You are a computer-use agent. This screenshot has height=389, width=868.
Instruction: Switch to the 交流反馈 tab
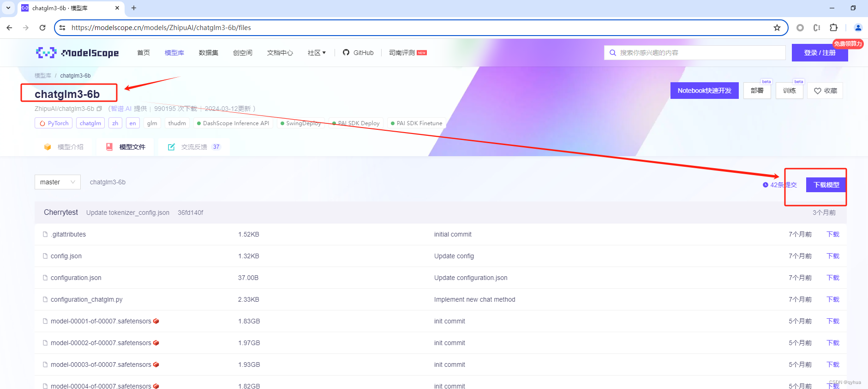194,147
